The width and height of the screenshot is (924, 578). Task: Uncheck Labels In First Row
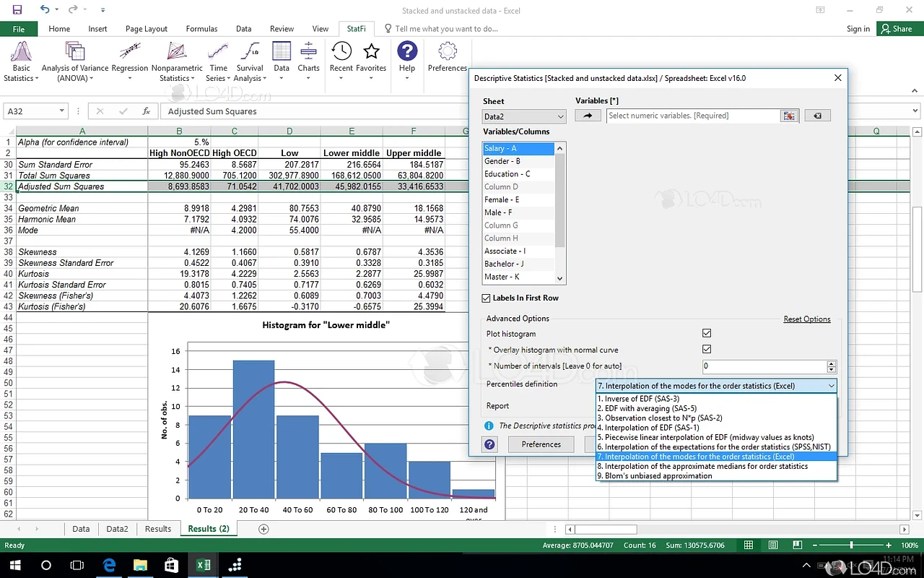486,298
